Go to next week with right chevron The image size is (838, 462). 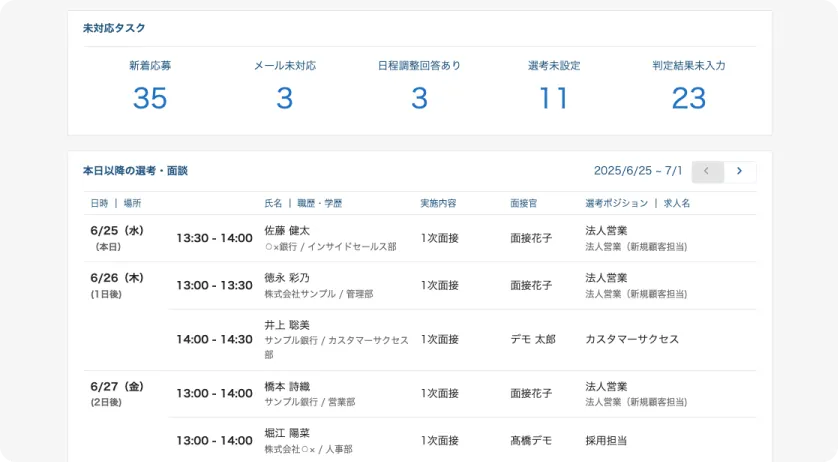[x=739, y=171]
